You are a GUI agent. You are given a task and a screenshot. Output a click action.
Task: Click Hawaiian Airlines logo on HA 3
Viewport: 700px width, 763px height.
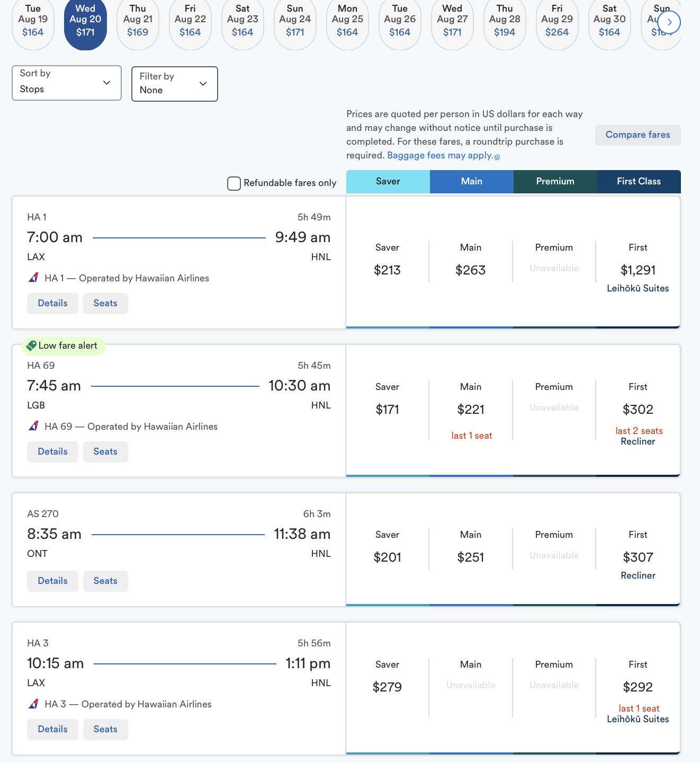click(x=33, y=704)
